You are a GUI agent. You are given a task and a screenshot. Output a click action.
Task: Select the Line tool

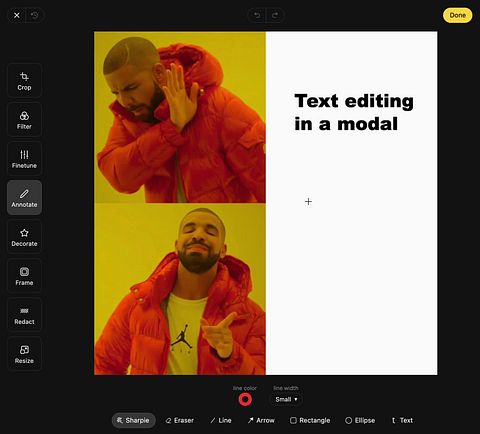[x=221, y=420]
